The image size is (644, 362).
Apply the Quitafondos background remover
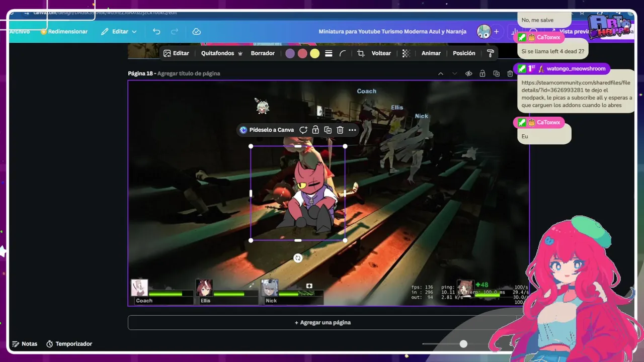[222, 53]
